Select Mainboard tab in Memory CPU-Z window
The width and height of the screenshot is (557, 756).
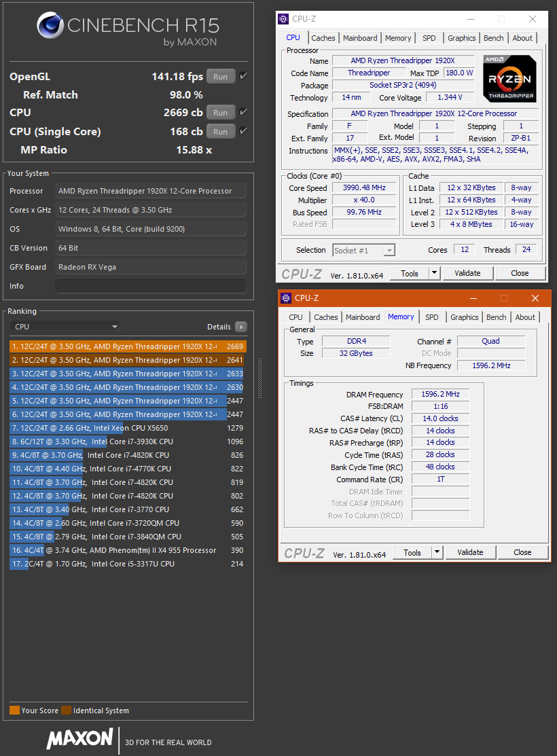click(x=363, y=317)
